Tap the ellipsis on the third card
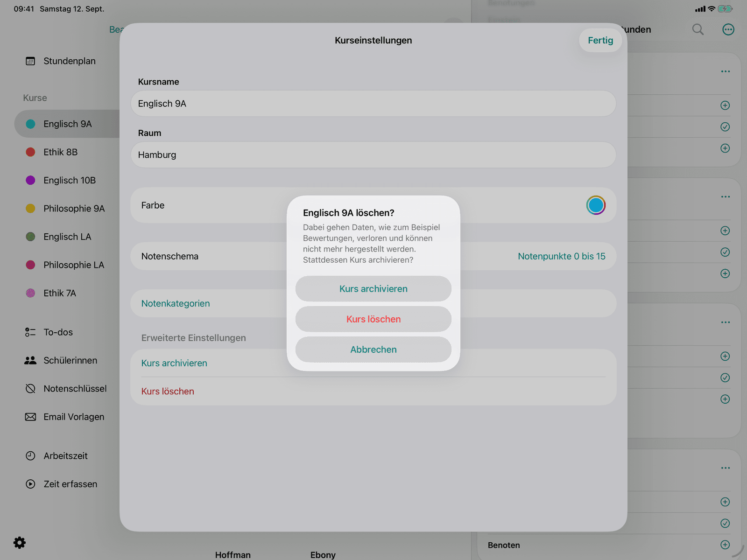747x560 pixels. 726,322
